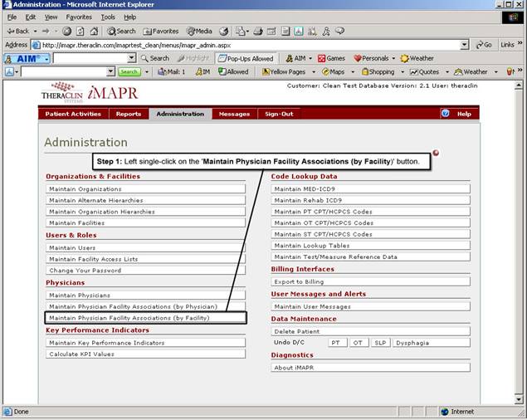Open the Tools menu
This screenshot has width=527, height=420.
(108, 17)
